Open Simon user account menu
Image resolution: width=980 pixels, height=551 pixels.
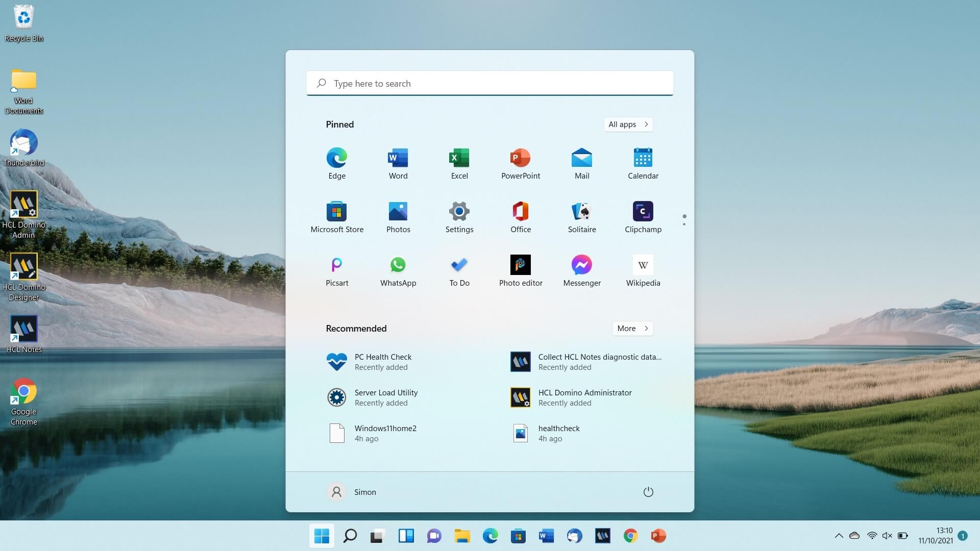coord(352,492)
